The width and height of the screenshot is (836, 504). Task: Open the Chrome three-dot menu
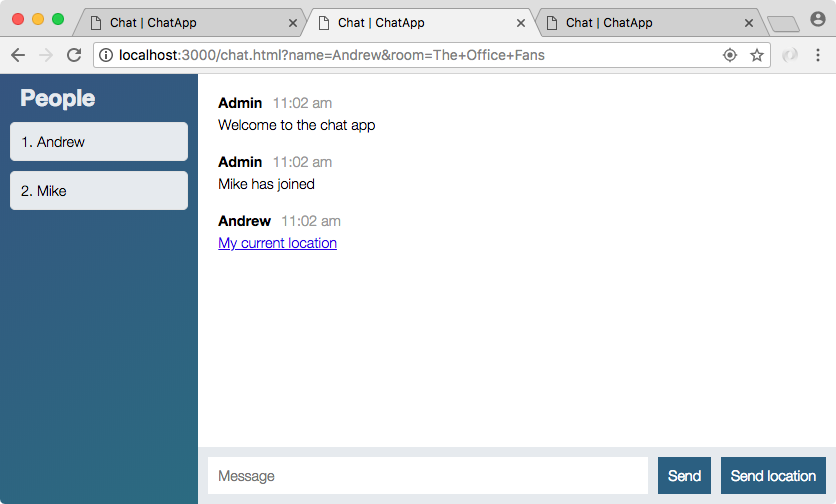(x=818, y=55)
